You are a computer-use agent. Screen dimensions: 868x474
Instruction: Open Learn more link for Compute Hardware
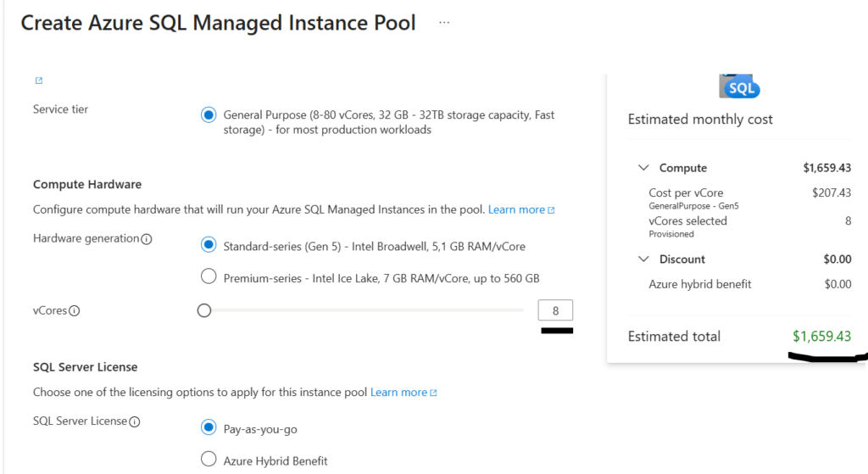(521, 209)
